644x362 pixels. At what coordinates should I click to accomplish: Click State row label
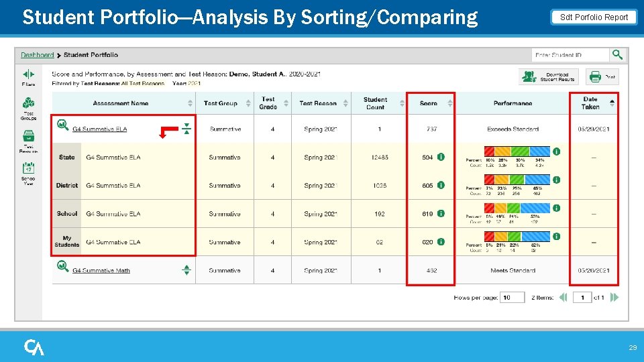[x=66, y=157]
